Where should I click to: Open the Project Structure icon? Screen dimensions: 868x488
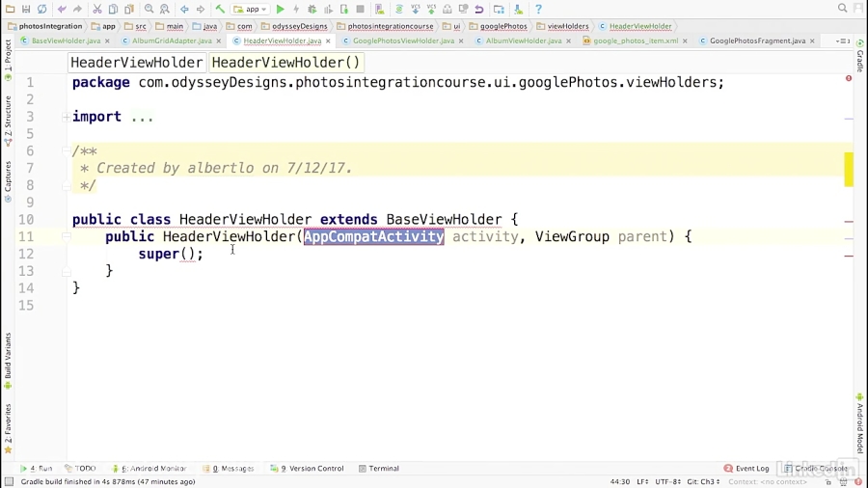coord(499,9)
